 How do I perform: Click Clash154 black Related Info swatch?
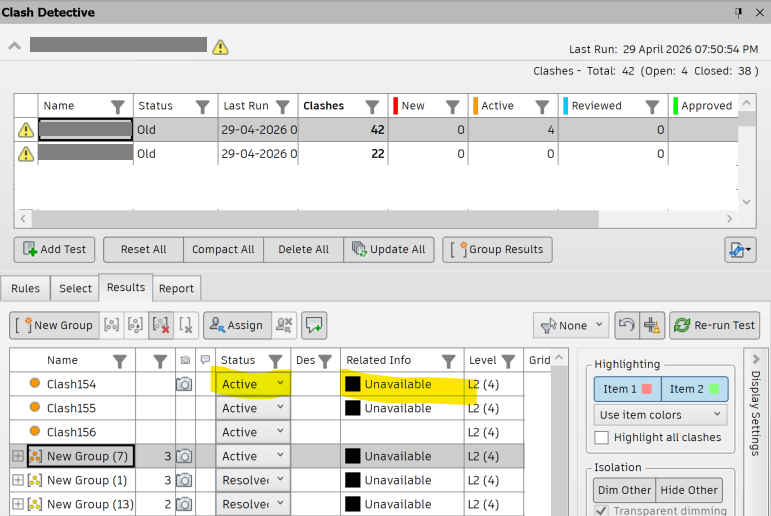point(353,384)
